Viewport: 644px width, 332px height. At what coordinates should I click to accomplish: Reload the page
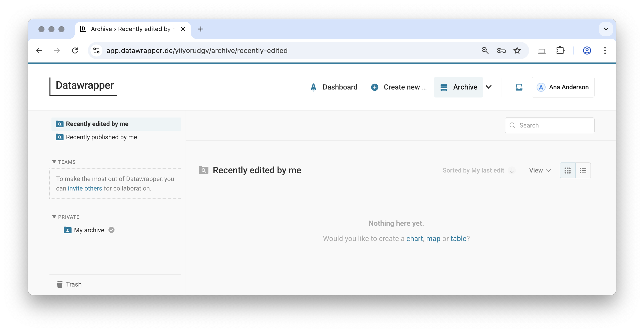(75, 50)
